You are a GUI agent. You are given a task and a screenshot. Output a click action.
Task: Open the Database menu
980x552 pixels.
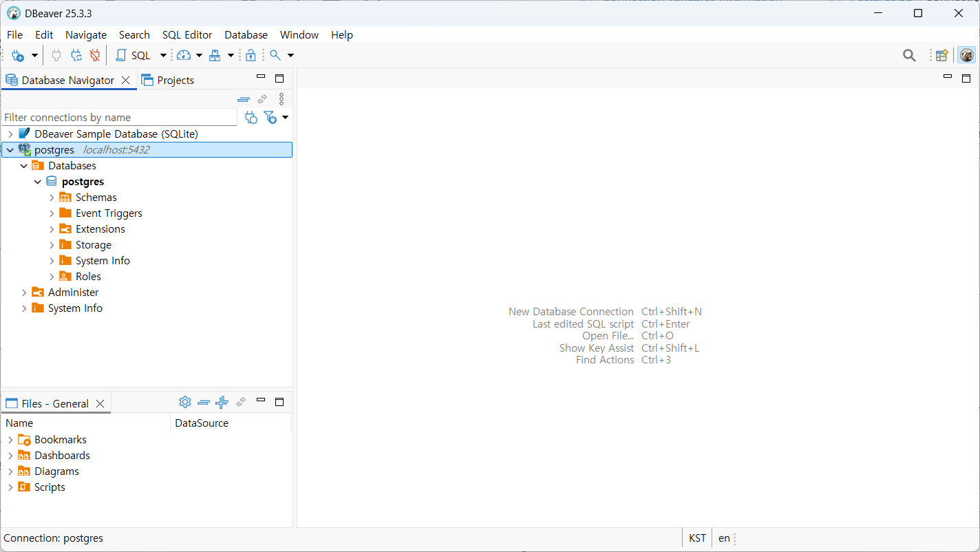pos(246,35)
